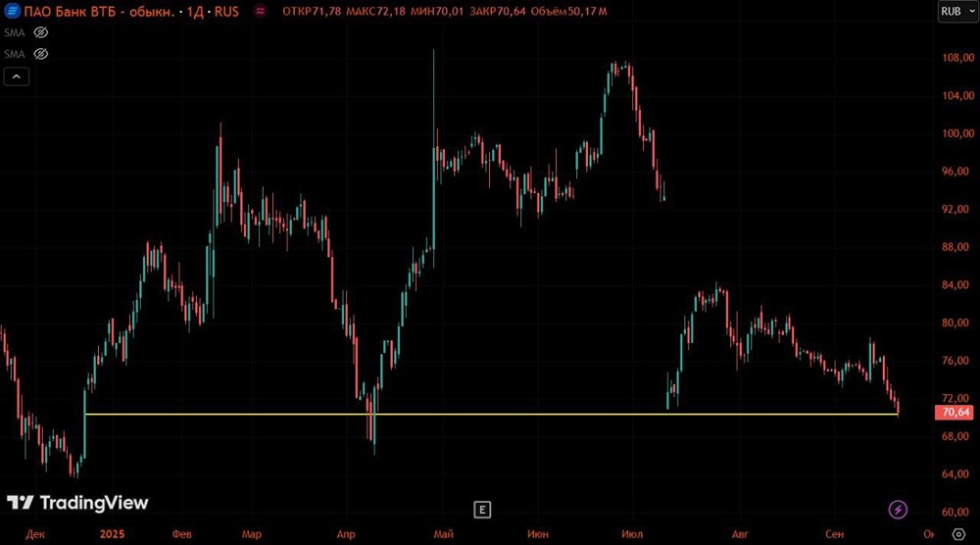Open the ПАО Банк ВТБ symbol title
Viewport: 980px width, 545px height.
[132, 11]
